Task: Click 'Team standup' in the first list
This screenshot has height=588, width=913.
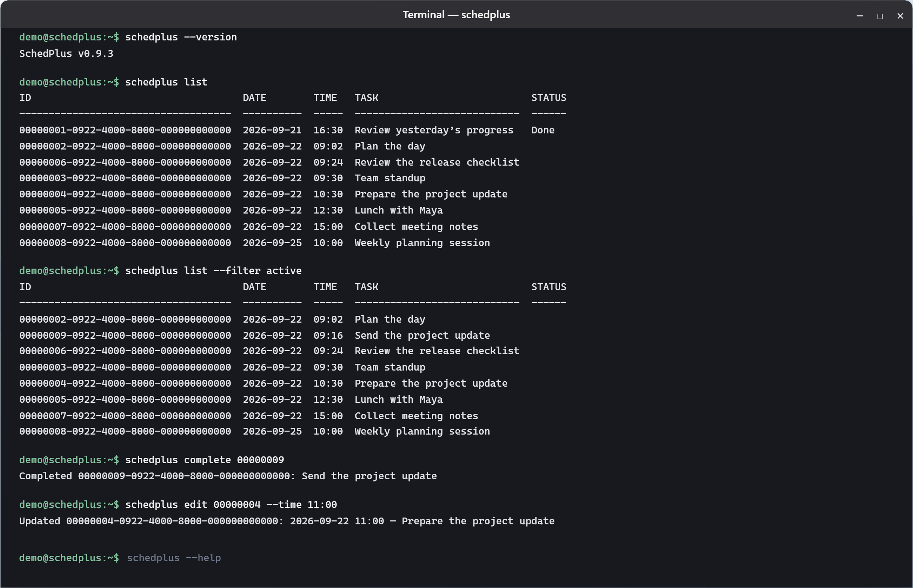Action: (390, 178)
